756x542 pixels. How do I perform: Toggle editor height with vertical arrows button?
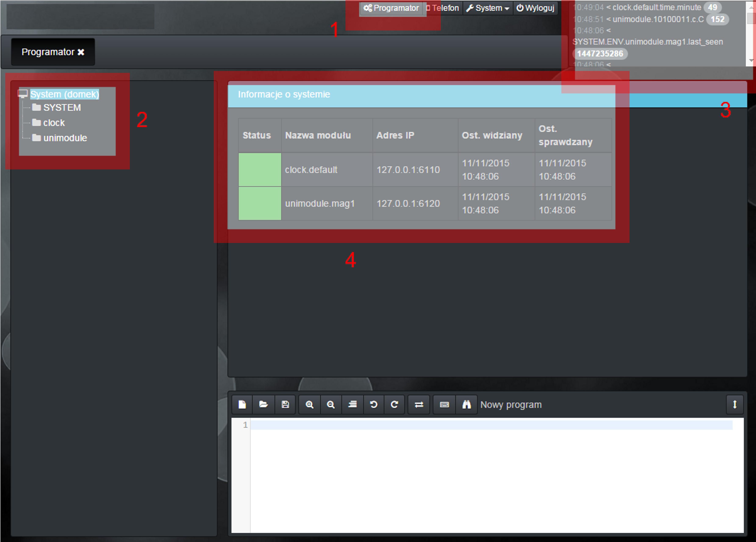(734, 405)
